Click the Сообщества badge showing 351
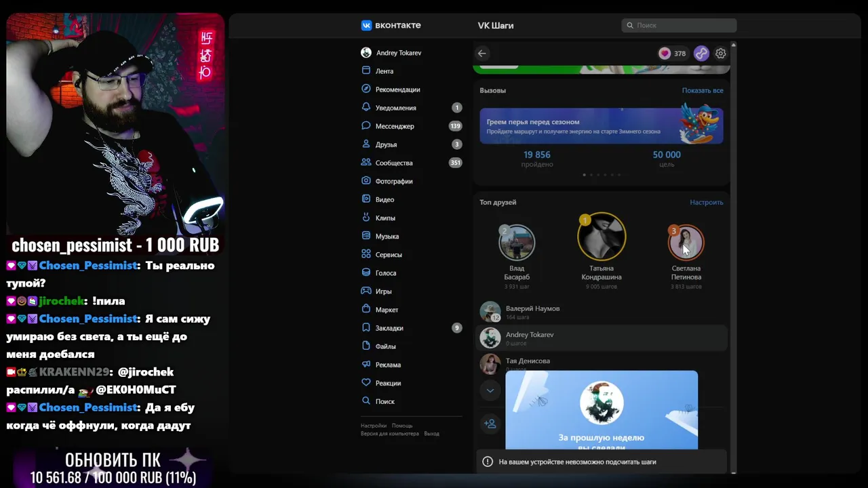 [x=456, y=163]
